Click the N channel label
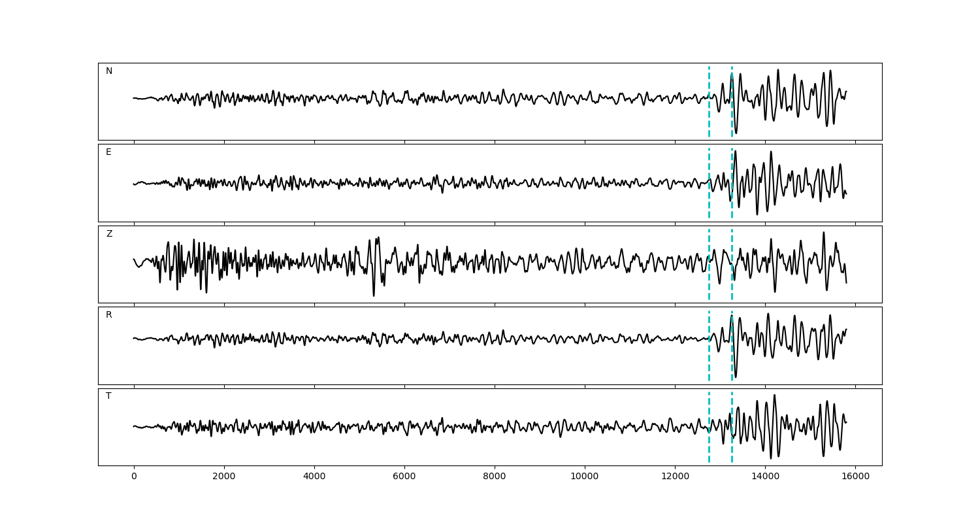This screenshot has width=980, height=523. [109, 71]
